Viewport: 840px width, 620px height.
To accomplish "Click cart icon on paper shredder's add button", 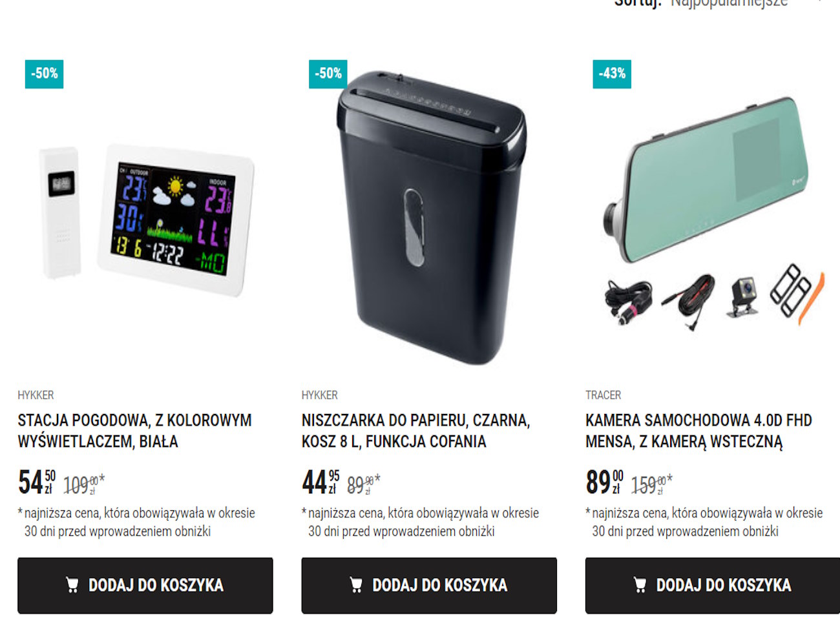I will click(356, 585).
